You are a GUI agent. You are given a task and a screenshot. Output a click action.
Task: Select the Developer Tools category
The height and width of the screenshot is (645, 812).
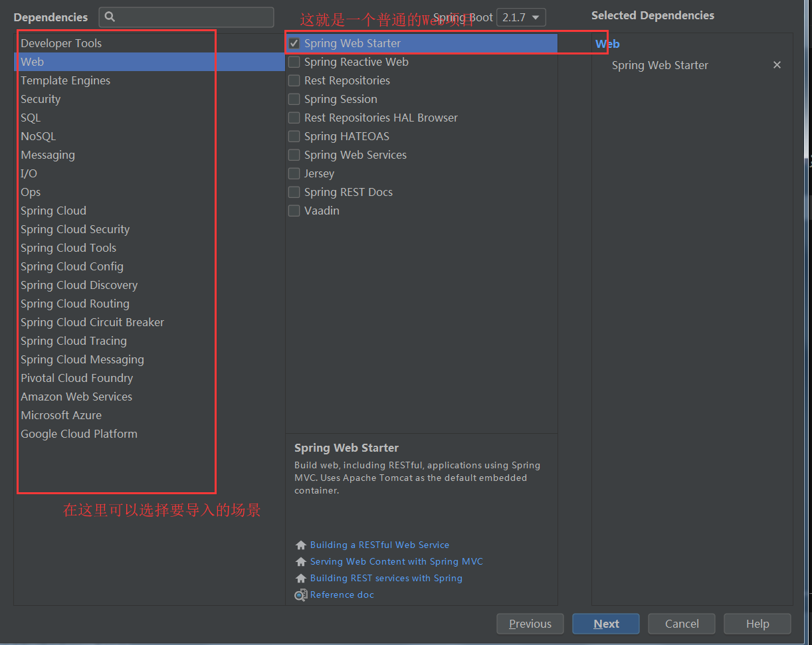pyautogui.click(x=150, y=43)
